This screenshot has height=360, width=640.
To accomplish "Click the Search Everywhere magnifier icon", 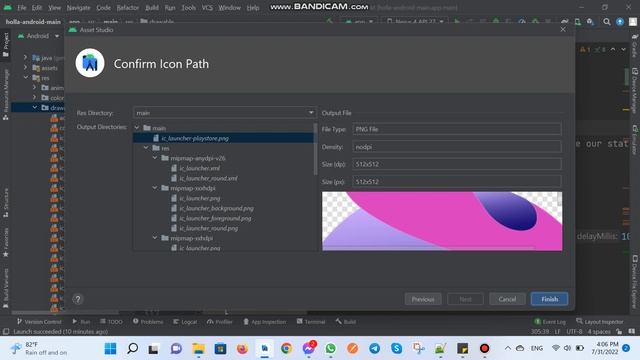I will click(607, 22).
